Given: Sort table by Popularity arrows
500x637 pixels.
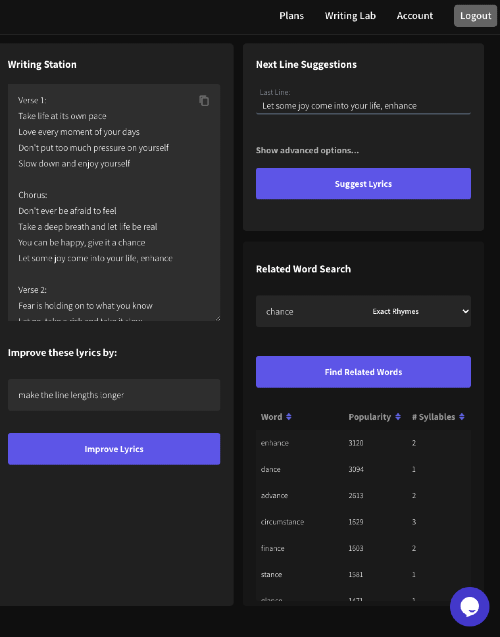Looking at the screenshot, I should tap(398, 417).
